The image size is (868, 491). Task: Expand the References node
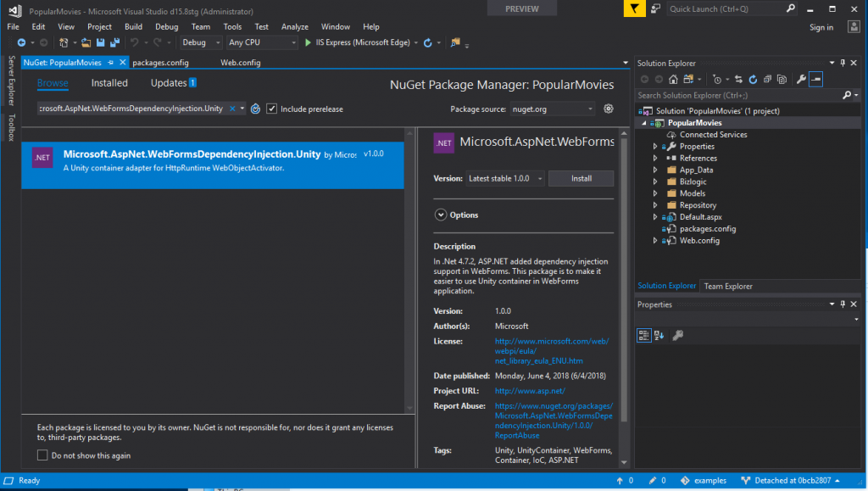[x=655, y=159]
